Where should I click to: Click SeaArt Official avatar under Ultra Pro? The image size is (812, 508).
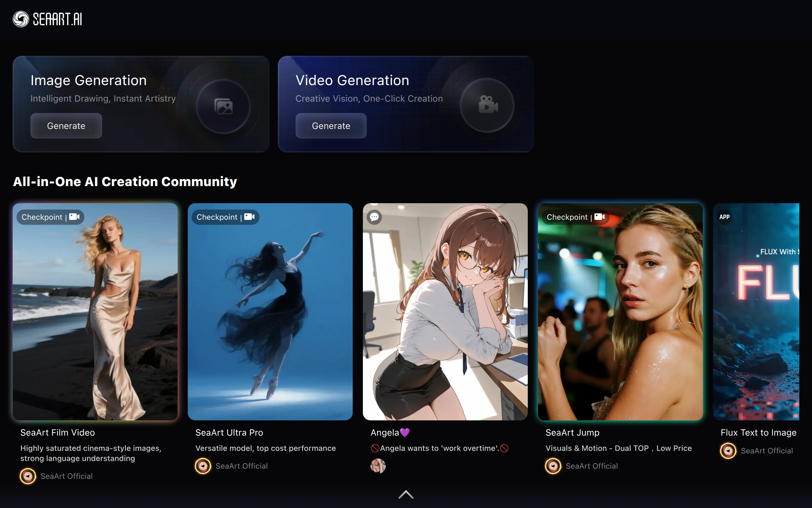pyautogui.click(x=203, y=466)
